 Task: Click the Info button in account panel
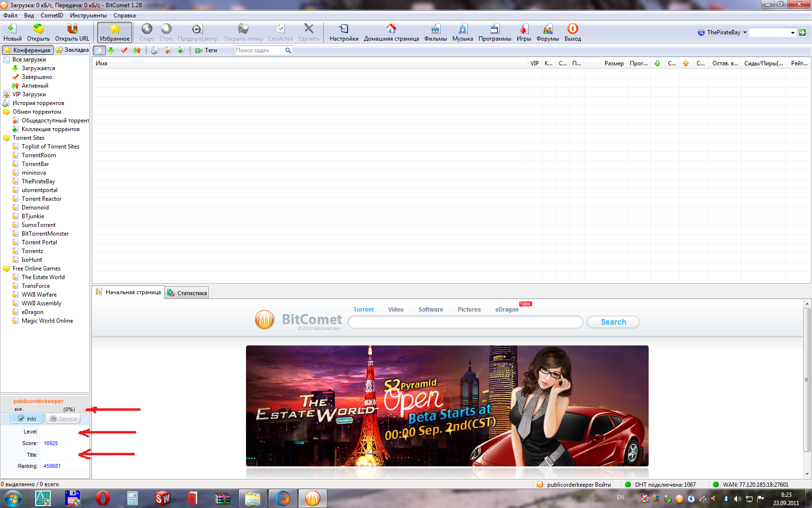click(27, 419)
